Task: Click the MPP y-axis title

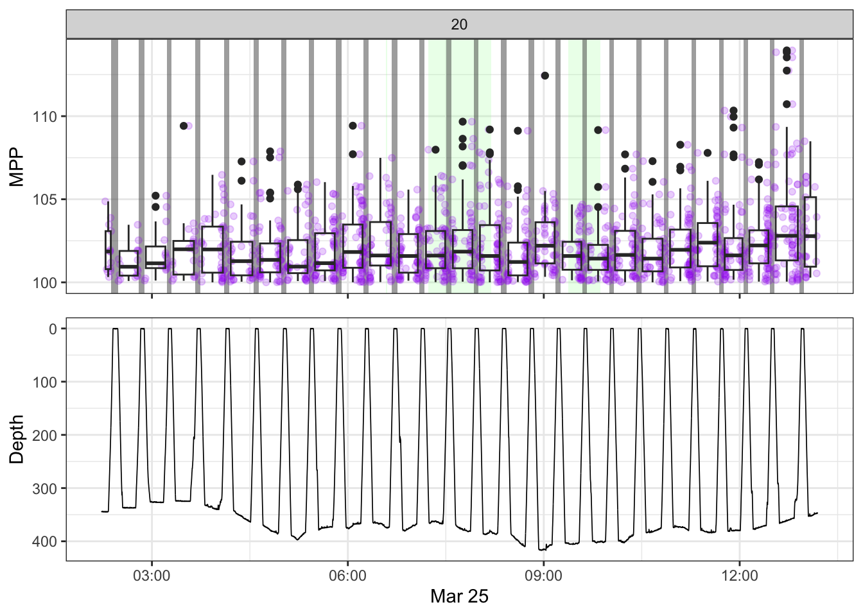Action: 17,166
